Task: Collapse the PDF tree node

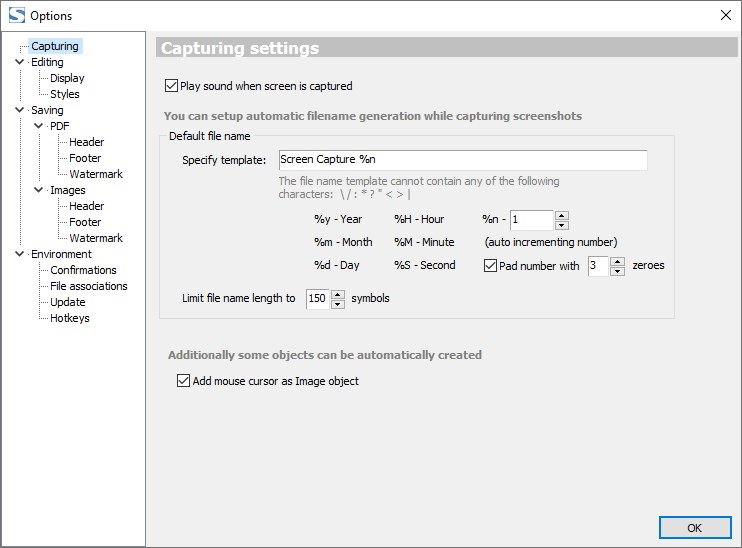Action: [x=39, y=126]
